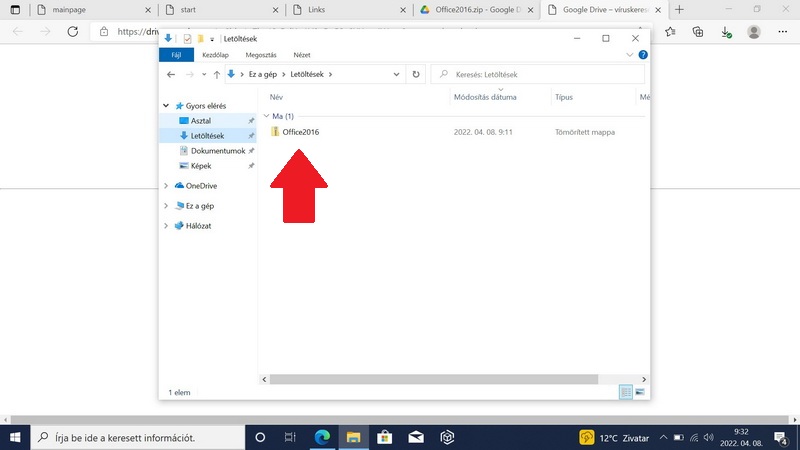Collapse the 'Ma (1)' group
Image resolution: width=800 pixels, height=450 pixels.
[266, 116]
